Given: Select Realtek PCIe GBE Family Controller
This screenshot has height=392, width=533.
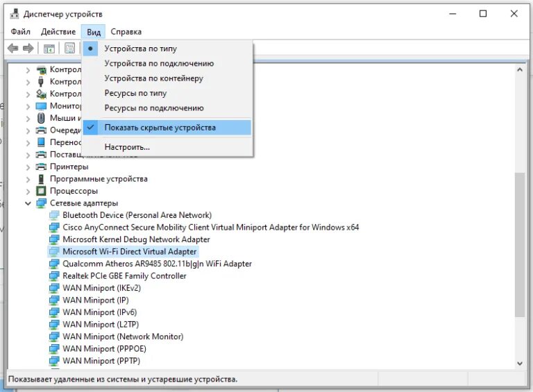Looking at the screenshot, I should click(124, 276).
